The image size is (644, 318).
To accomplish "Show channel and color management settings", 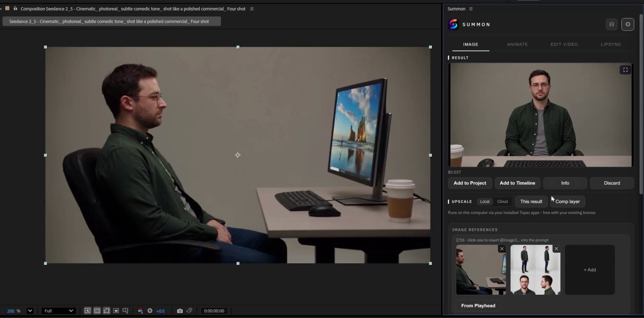I will [x=140, y=311].
